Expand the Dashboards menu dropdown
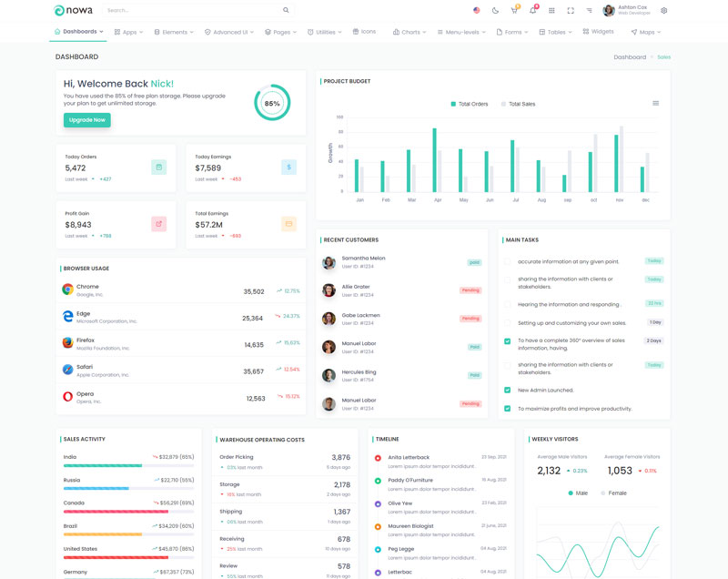This screenshot has height=579, width=728. click(79, 32)
